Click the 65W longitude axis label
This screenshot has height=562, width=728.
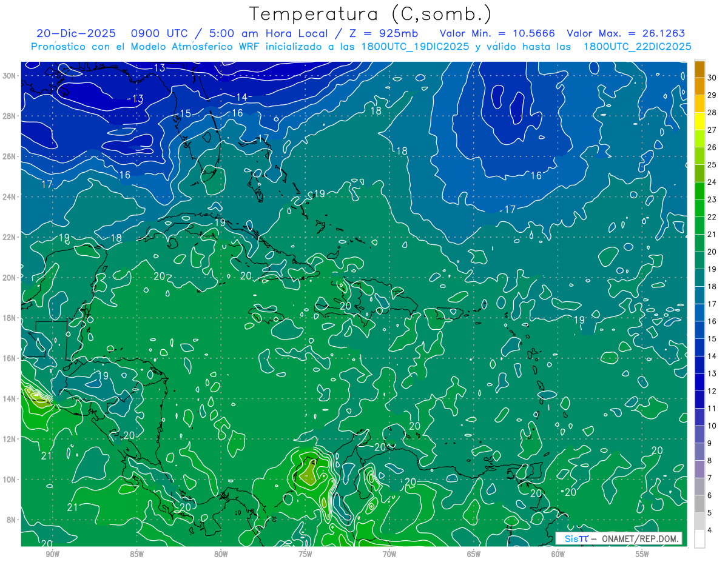pyautogui.click(x=474, y=554)
